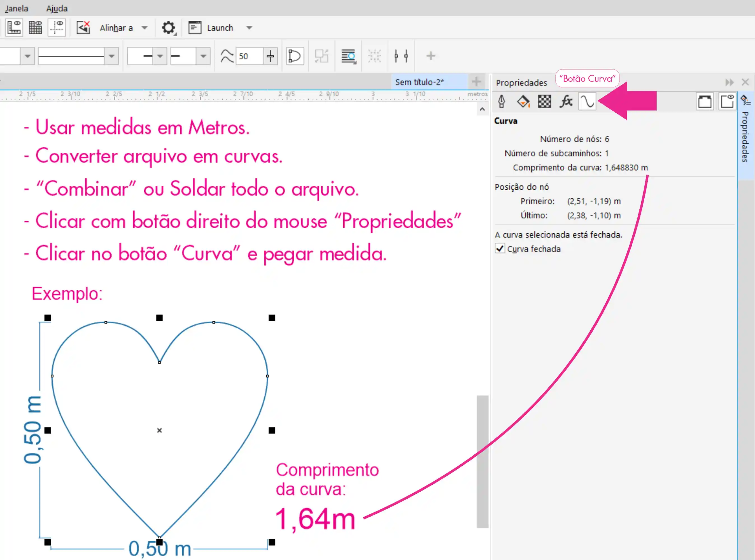755x560 pixels.
Task: Click the Curva section heading
Action: coord(505,121)
